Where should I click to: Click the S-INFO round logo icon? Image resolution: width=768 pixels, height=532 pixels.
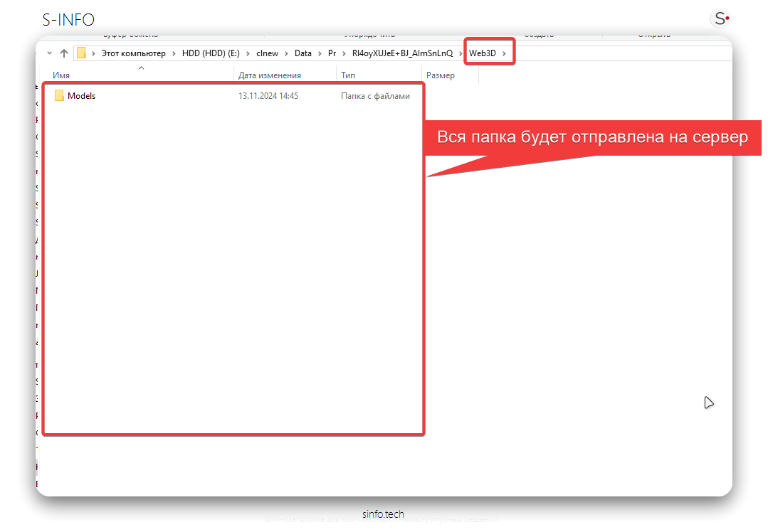click(x=720, y=18)
